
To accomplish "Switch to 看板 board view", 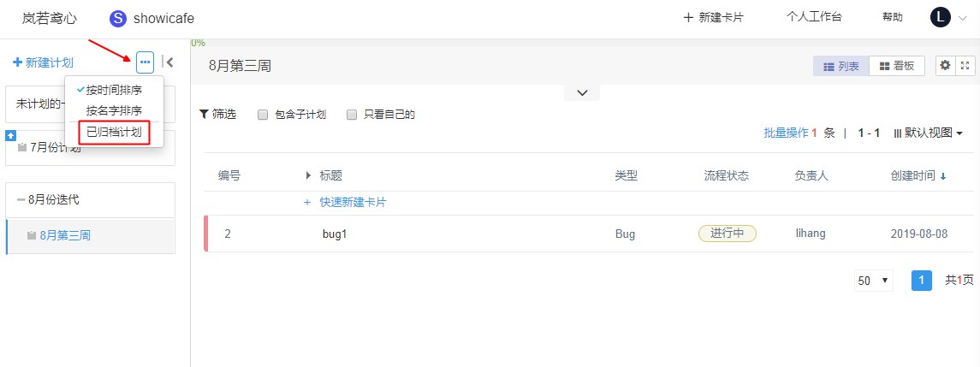I will pyautogui.click(x=896, y=66).
